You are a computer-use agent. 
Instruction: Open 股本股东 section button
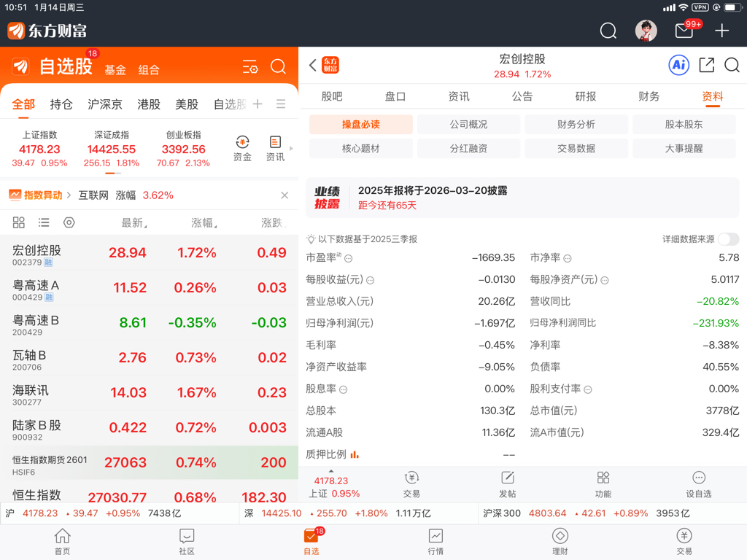click(x=684, y=124)
